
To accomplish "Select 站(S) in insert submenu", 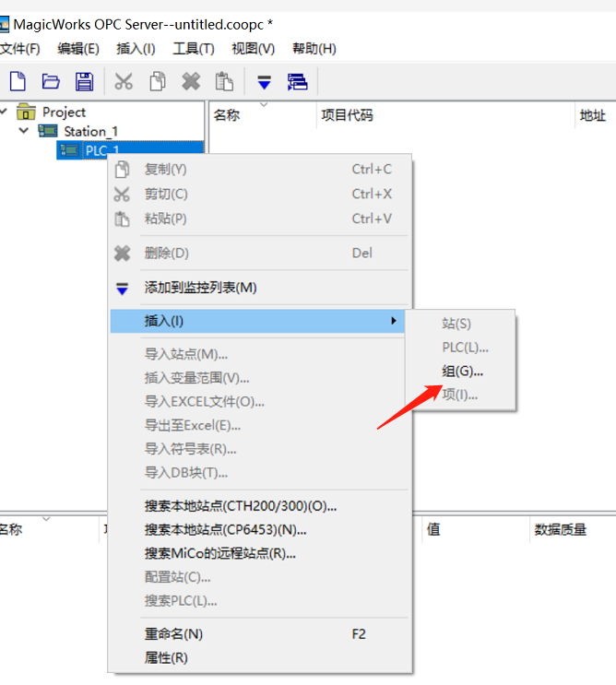I will tap(456, 324).
